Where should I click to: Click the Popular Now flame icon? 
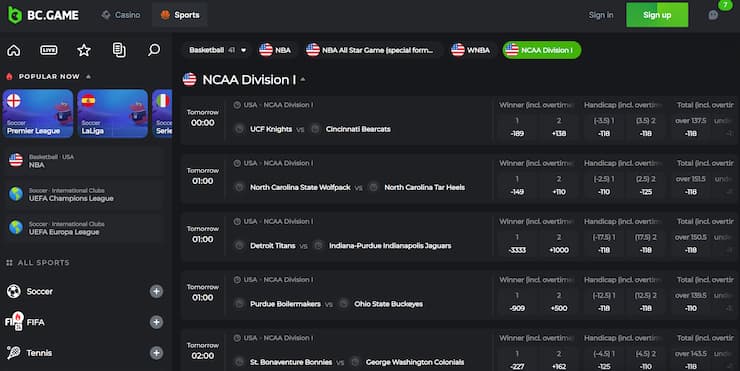point(9,76)
